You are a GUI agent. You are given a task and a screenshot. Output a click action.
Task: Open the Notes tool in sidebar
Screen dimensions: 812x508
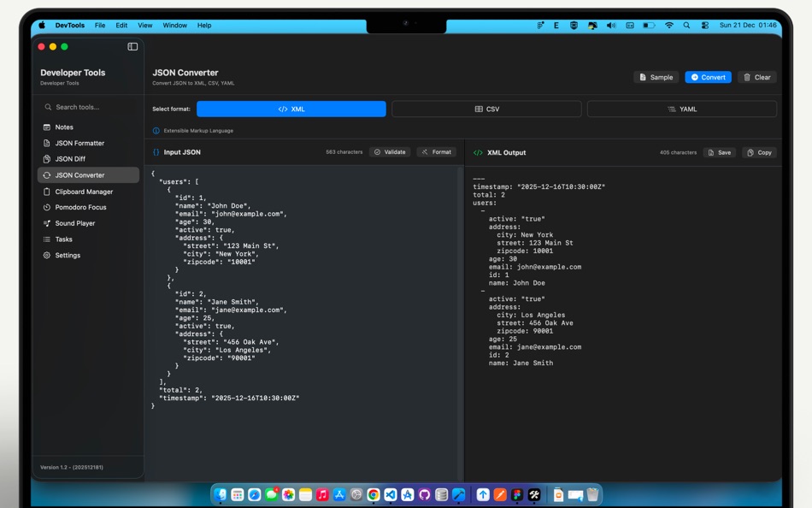[63, 127]
